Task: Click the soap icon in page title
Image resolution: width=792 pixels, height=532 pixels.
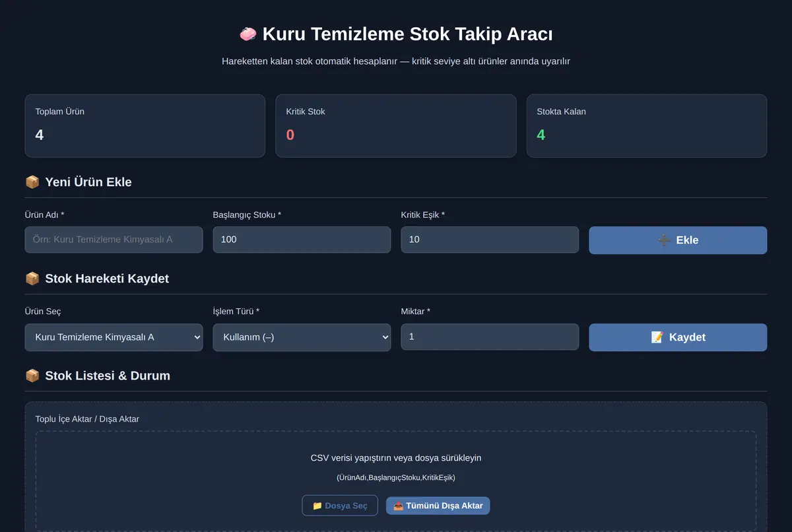Action: coord(248,34)
